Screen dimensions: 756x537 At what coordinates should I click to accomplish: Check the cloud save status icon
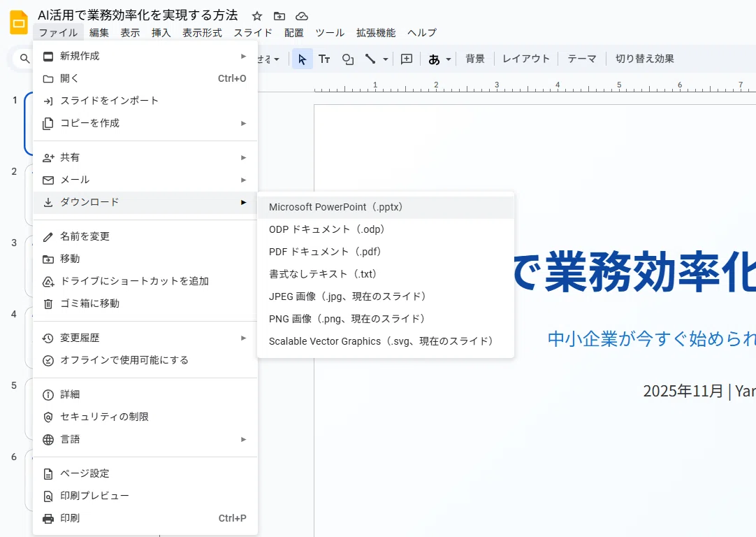(x=302, y=16)
